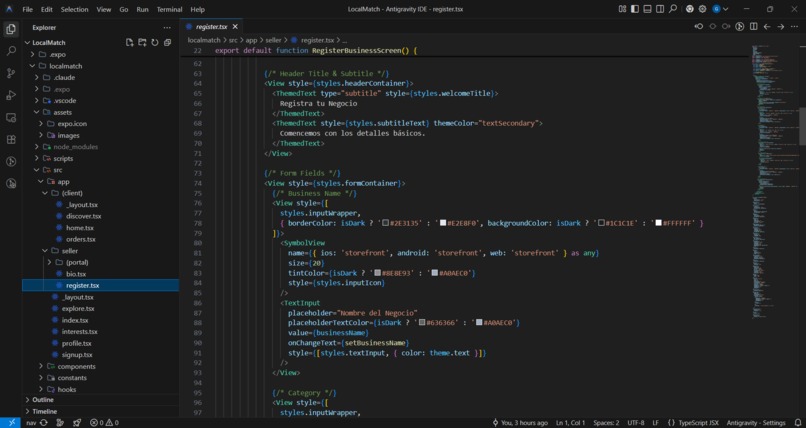Open the blue G account avatar

716,9
